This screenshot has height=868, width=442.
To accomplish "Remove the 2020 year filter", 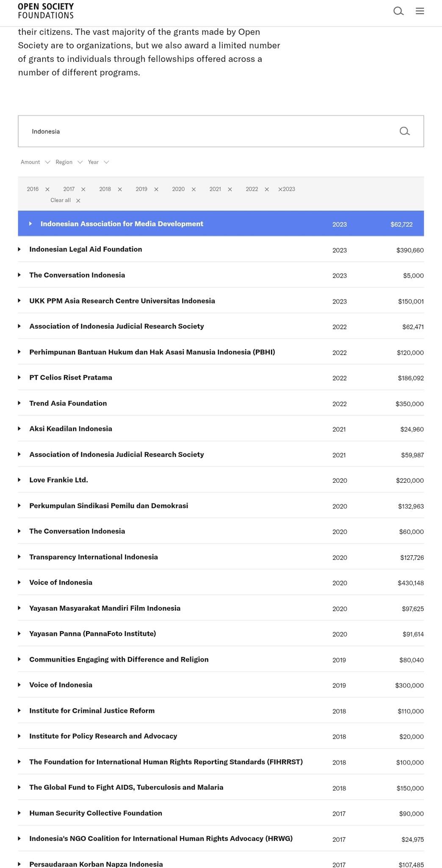I will coord(193,189).
